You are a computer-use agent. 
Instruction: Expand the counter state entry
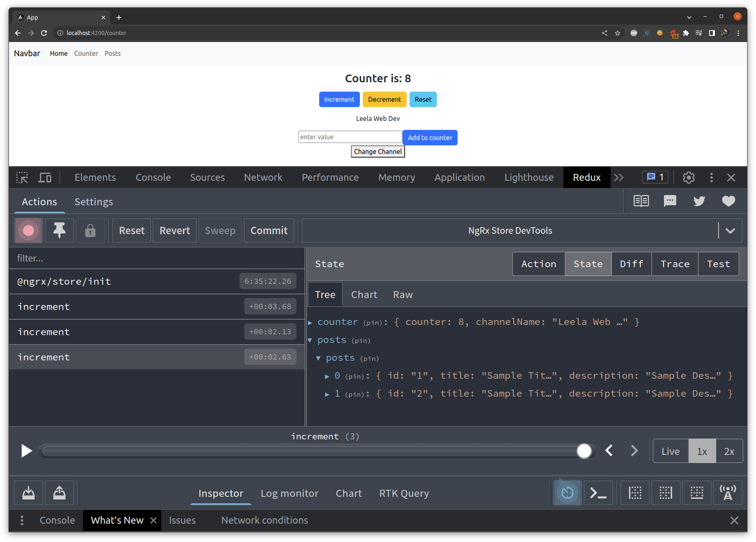click(310, 322)
